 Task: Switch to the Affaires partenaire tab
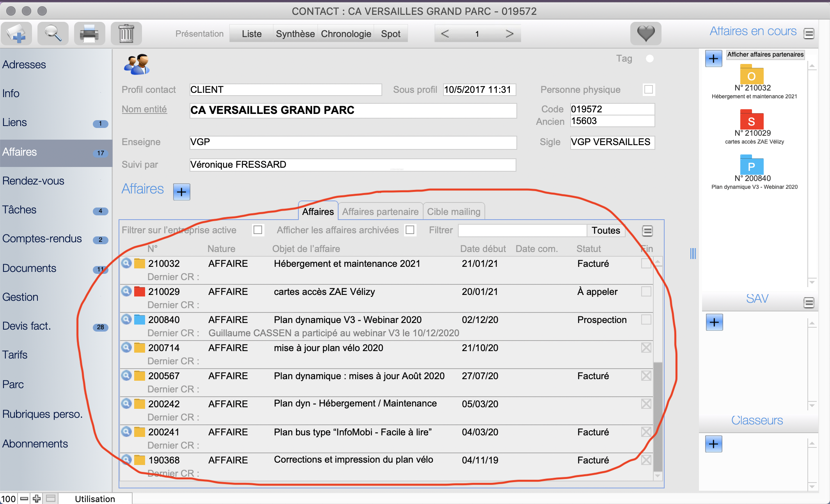tap(380, 212)
